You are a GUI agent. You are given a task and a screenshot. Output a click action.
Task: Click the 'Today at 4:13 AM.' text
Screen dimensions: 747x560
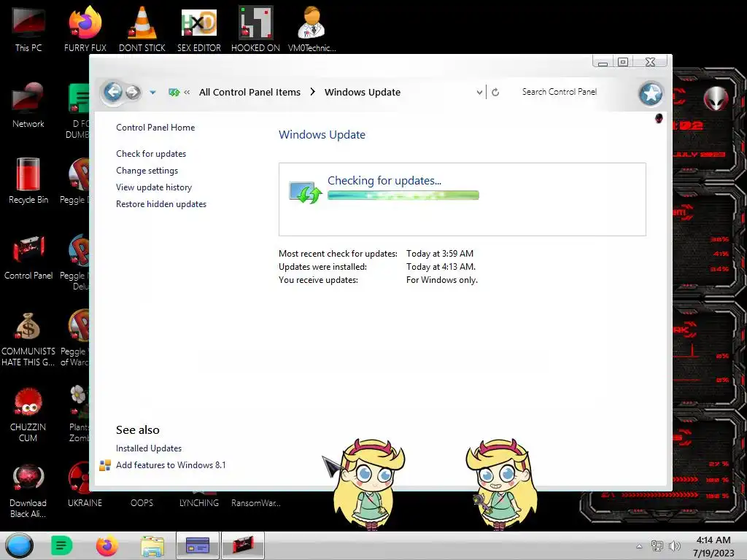441,267
